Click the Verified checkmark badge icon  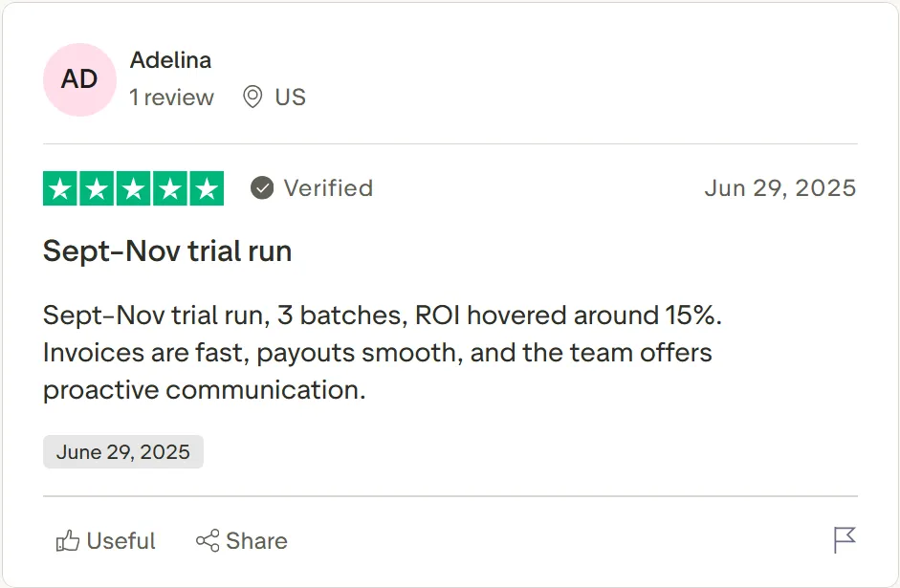point(262,188)
